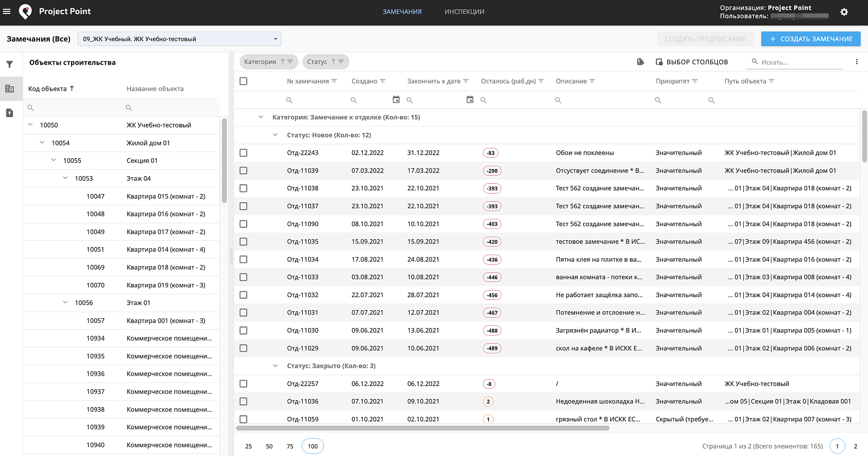This screenshot has height=456, width=868.
Task: Select page size 100
Action: 313,446
